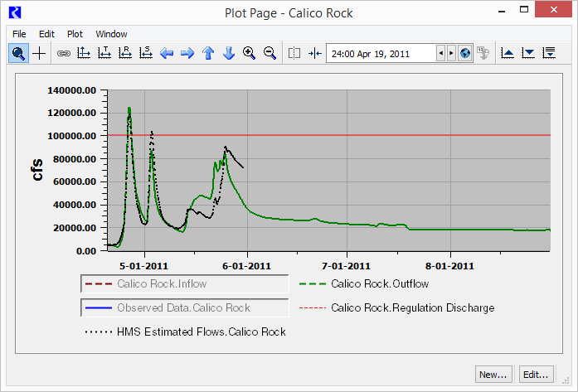Click the cfs y-axis label
Image resolution: width=578 pixels, height=392 pixels.
click(x=37, y=170)
